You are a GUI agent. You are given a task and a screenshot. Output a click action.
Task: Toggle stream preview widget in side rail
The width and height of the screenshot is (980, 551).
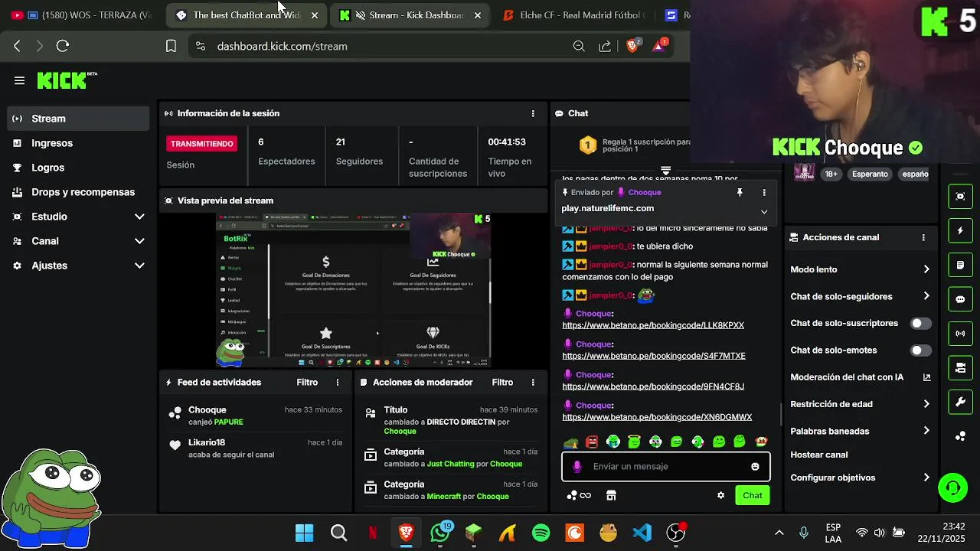[960, 197]
